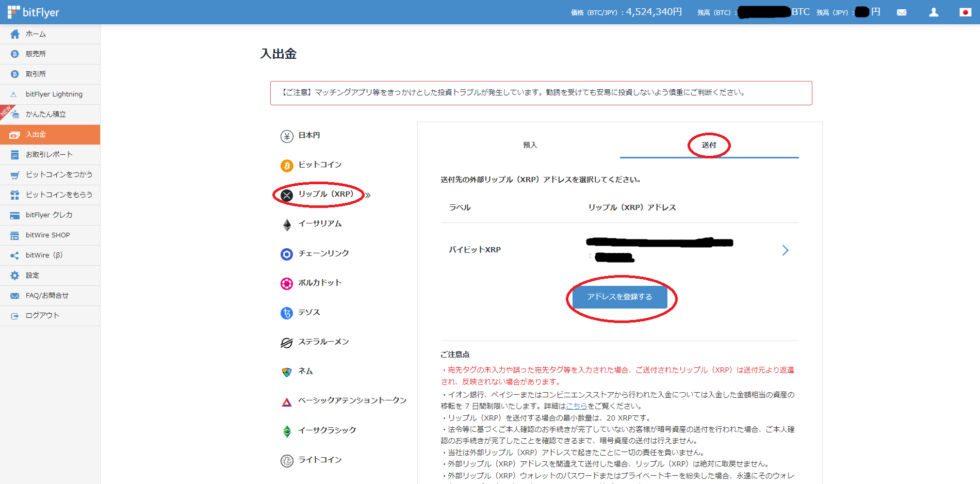Select the blue Tezos icon
Viewport: 980px width, 484px height.
[x=287, y=313]
